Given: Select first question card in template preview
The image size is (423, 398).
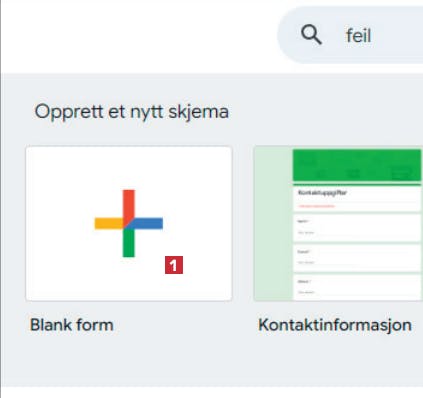Looking at the screenshot, I should [x=357, y=228].
